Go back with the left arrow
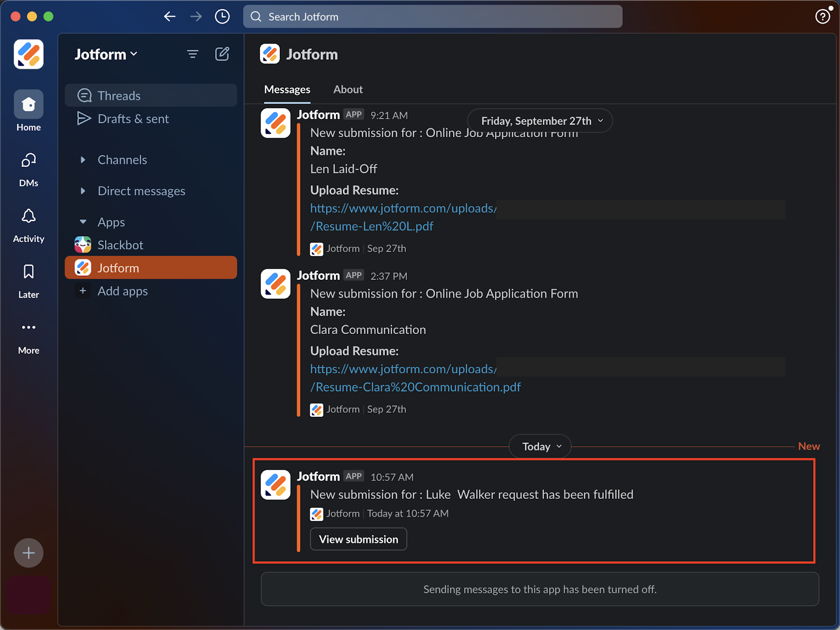This screenshot has height=630, width=840. pyautogui.click(x=170, y=17)
